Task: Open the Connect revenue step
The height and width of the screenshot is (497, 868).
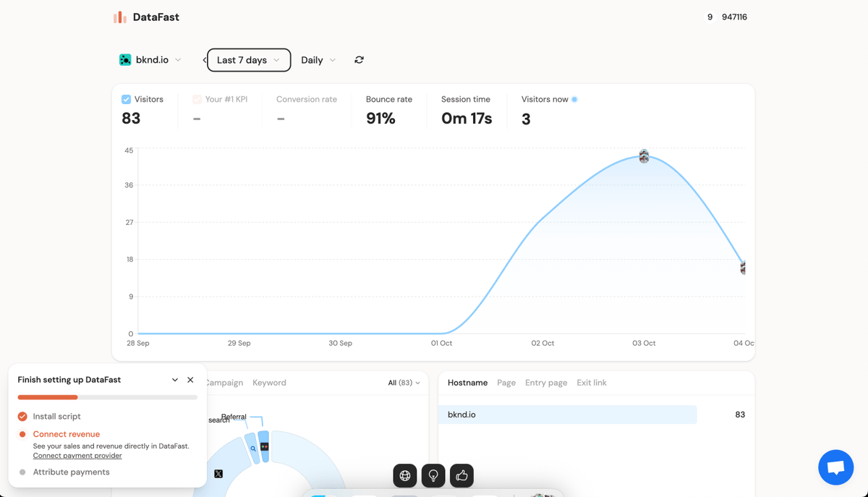Action: pyautogui.click(x=67, y=434)
